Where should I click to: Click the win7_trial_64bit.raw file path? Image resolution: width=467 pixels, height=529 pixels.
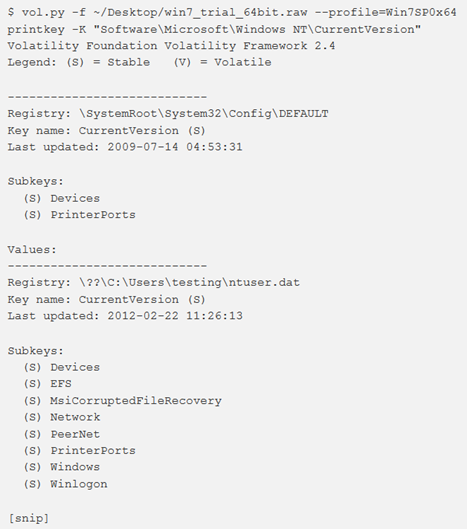[200, 12]
